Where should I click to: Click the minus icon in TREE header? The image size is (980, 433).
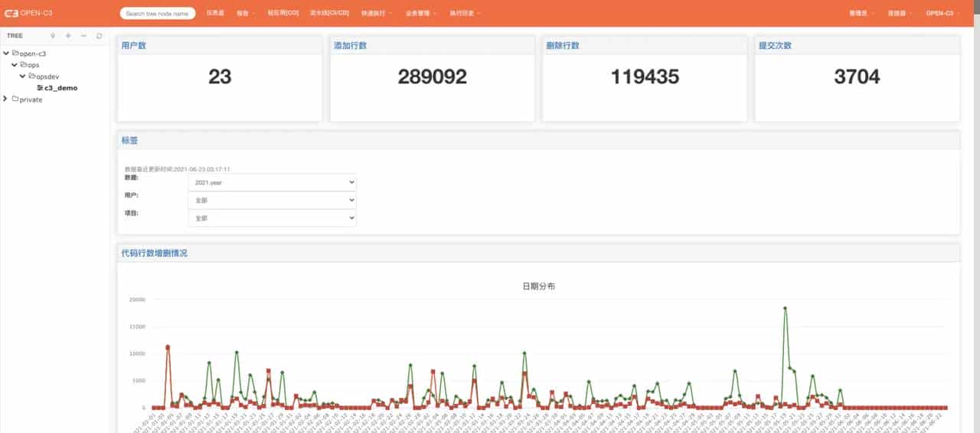point(83,36)
